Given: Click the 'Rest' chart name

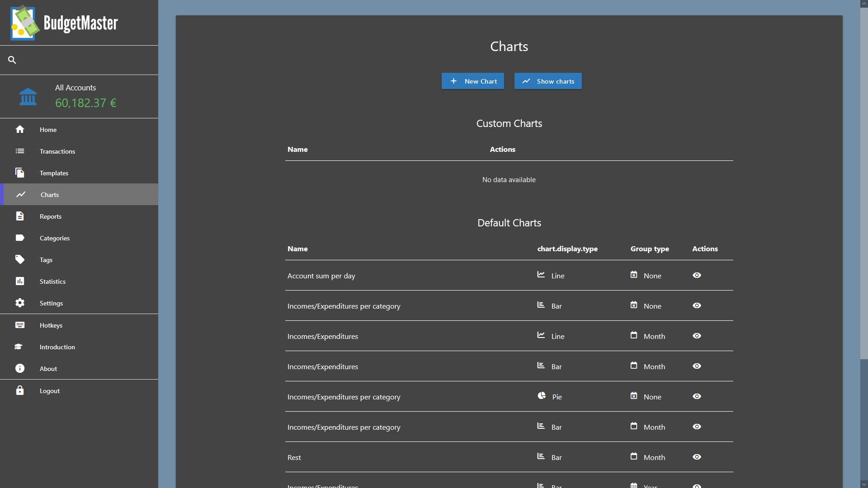Looking at the screenshot, I should click(x=294, y=457).
